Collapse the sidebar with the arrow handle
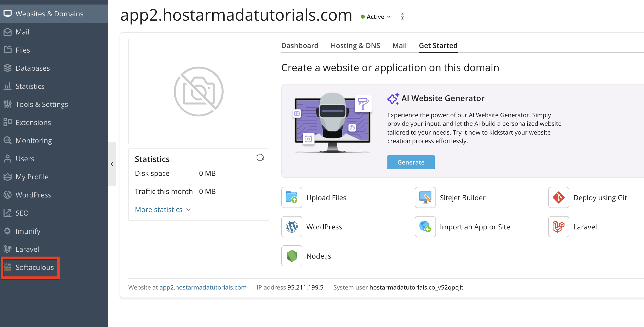Viewport: 644px width, 327px height. point(112,164)
